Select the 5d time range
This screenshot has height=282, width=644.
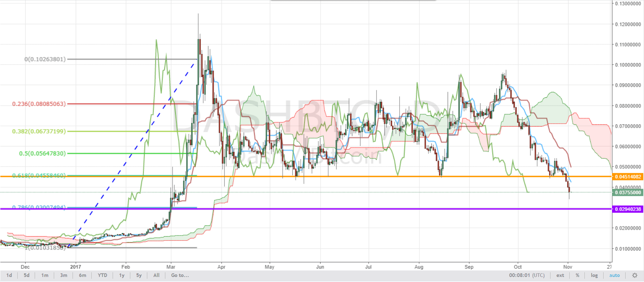[x=27, y=276]
